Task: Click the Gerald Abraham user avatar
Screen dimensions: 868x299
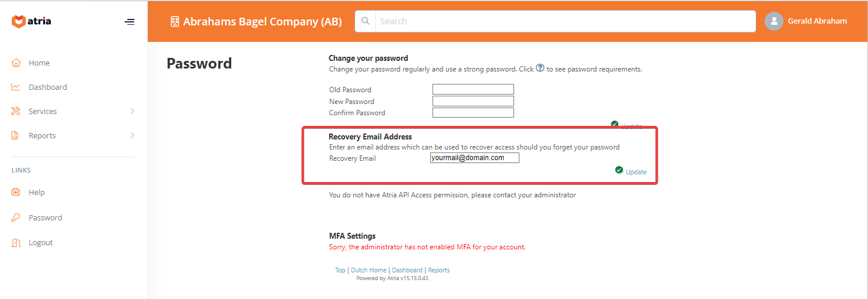Action: pyautogui.click(x=773, y=21)
